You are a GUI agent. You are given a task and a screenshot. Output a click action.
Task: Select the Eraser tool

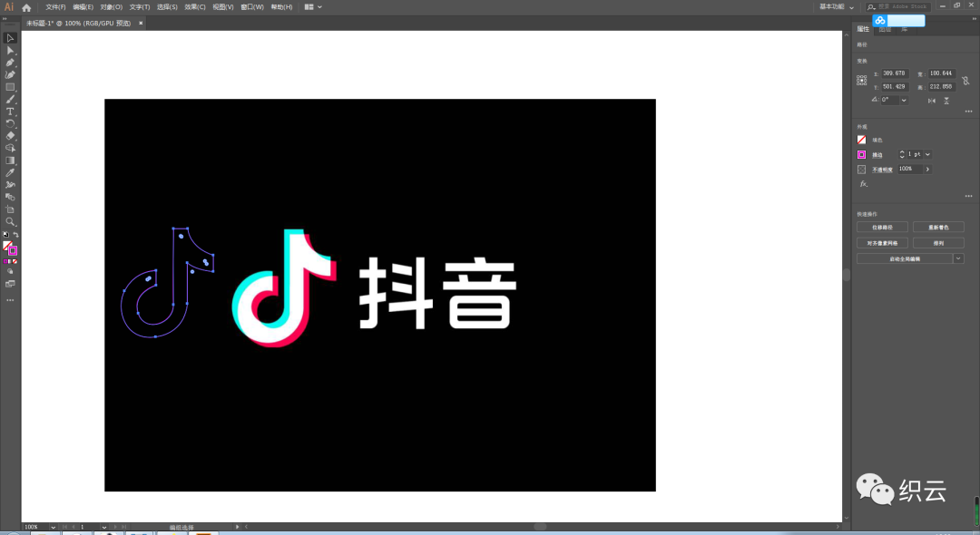tap(10, 136)
